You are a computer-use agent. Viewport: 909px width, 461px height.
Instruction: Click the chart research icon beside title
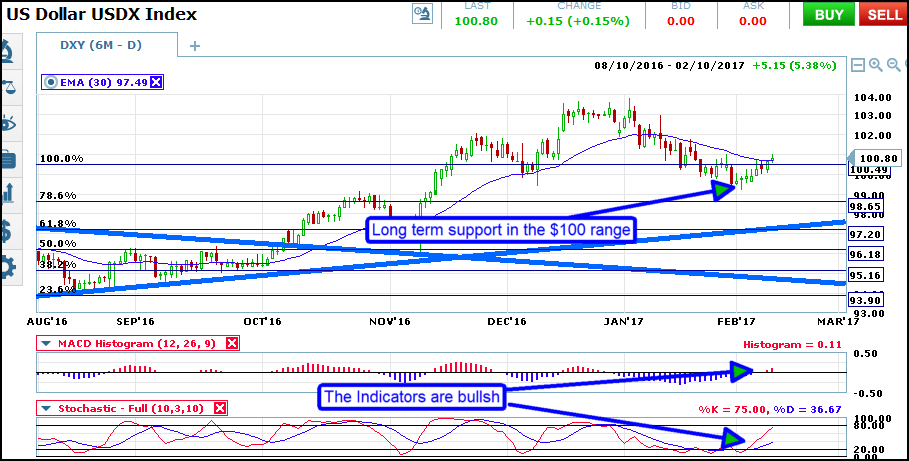pos(422,13)
